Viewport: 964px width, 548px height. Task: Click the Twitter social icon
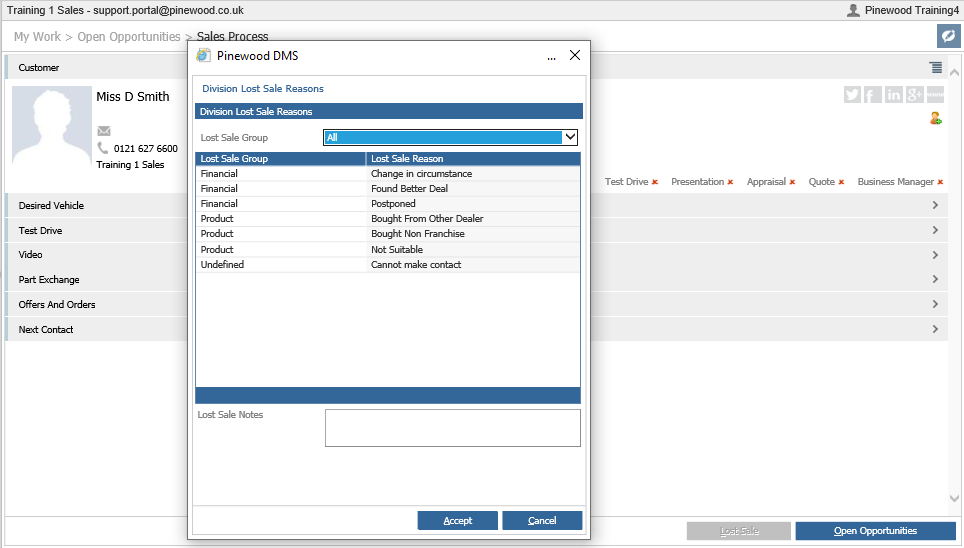point(852,94)
